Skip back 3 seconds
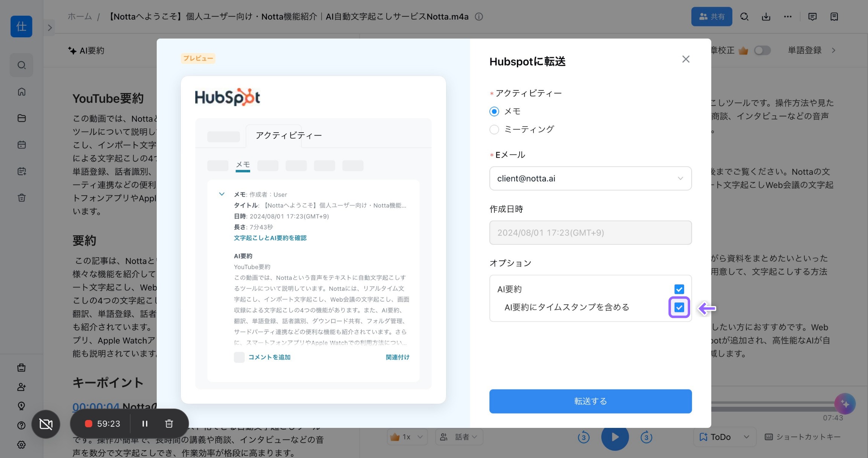This screenshot has height=458, width=868. point(584,437)
